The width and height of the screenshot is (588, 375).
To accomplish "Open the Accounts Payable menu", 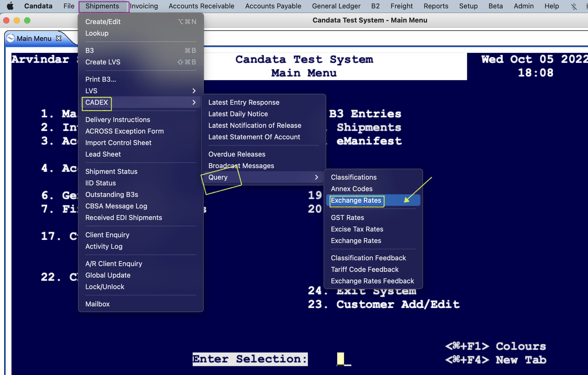I will (x=273, y=6).
